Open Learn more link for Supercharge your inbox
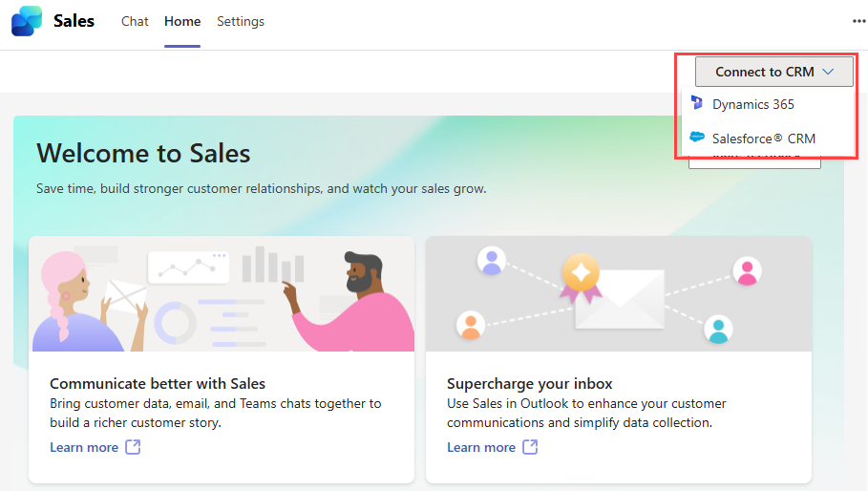This screenshot has width=868, height=491. (x=481, y=447)
